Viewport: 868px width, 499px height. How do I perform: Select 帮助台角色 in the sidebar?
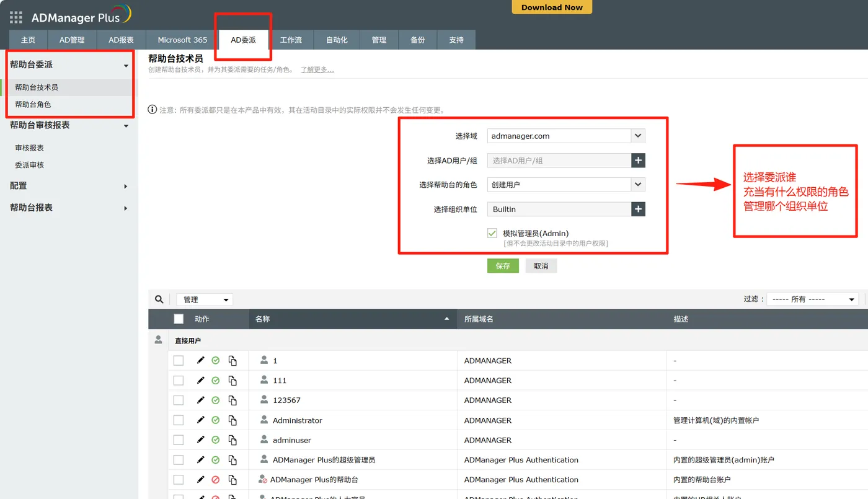(33, 105)
